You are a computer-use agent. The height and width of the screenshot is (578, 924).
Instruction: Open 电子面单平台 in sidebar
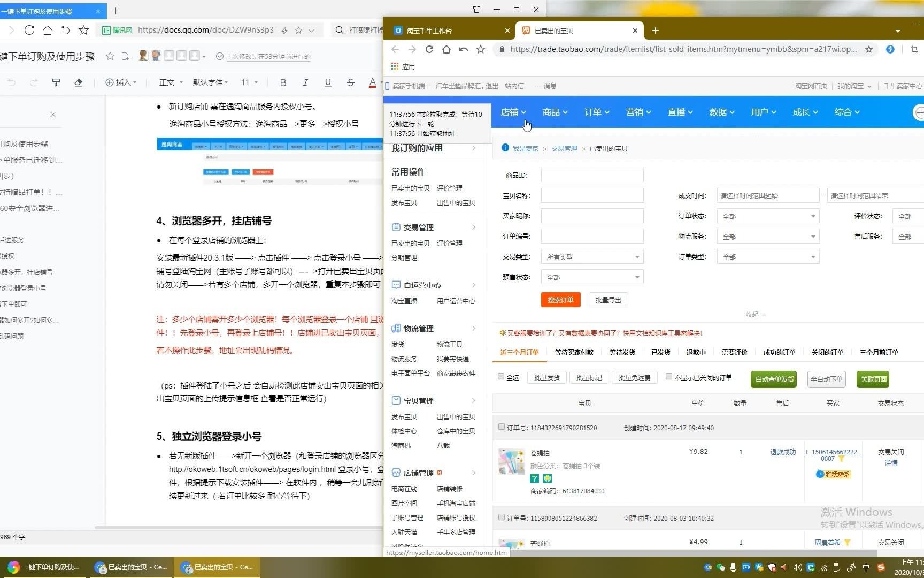click(410, 373)
